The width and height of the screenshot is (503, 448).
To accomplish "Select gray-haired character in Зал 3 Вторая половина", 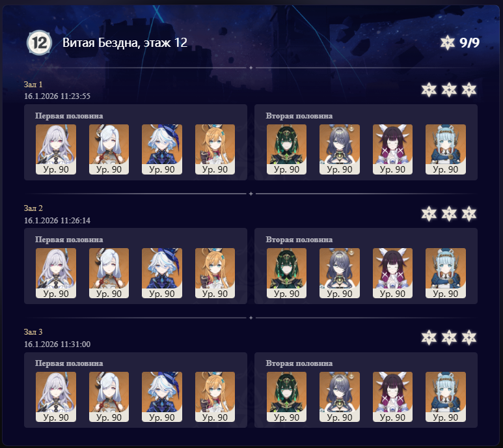I will pyautogui.click(x=340, y=397).
